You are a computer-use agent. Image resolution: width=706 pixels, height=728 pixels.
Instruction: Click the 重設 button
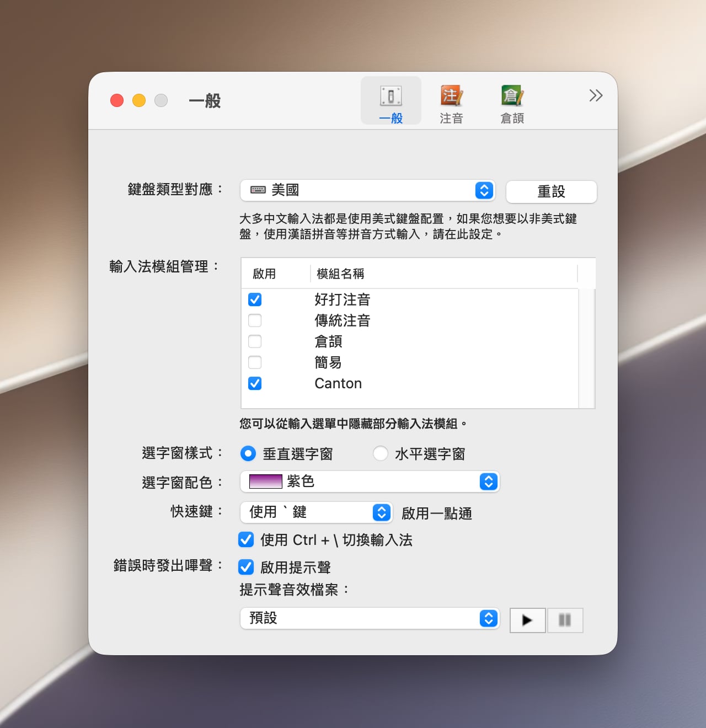552,191
